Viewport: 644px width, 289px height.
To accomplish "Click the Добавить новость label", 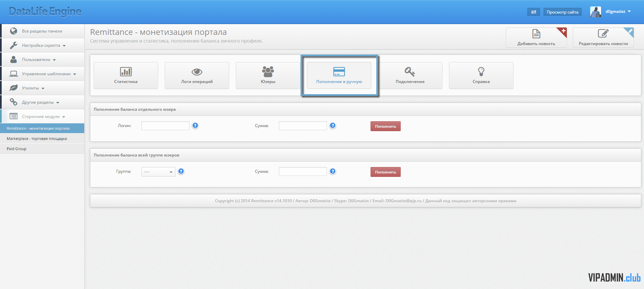I will 536,44.
